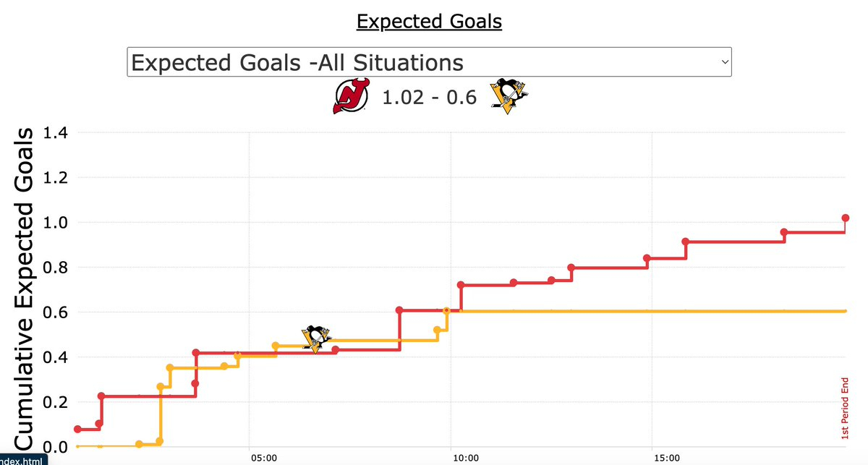Click the first red data point at chart start
868x465 pixels.
(78, 429)
